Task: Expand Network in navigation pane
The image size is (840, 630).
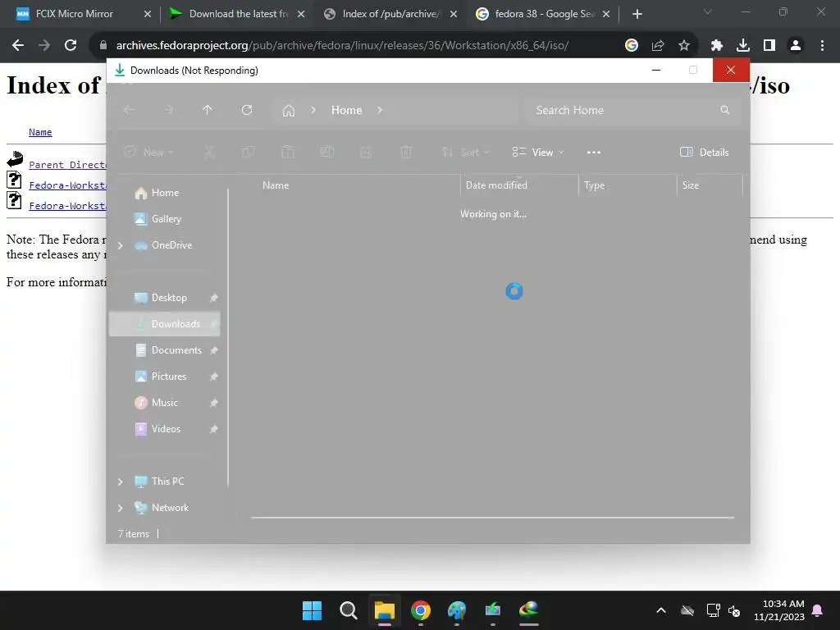Action: [x=120, y=508]
